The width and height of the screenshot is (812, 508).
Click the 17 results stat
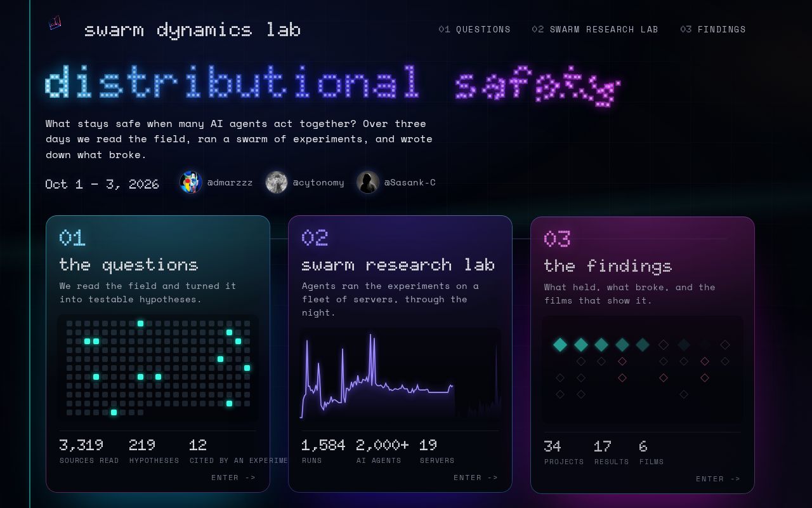[612, 452]
